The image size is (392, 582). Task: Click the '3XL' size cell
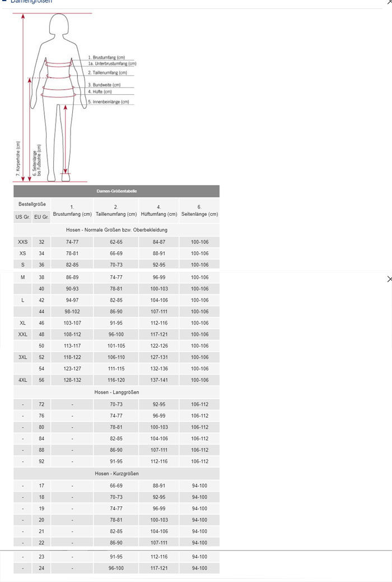(22, 357)
